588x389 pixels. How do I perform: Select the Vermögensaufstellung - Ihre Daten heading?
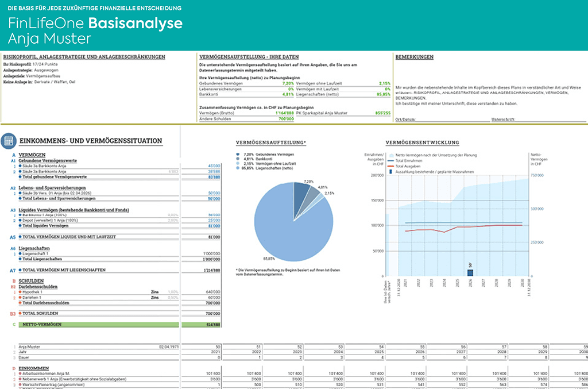click(x=248, y=57)
